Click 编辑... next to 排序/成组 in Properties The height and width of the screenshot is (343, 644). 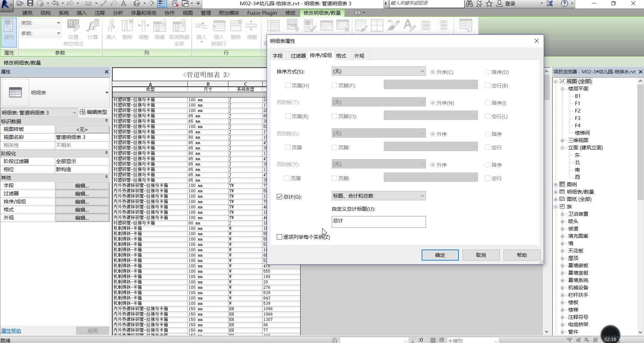(82, 202)
